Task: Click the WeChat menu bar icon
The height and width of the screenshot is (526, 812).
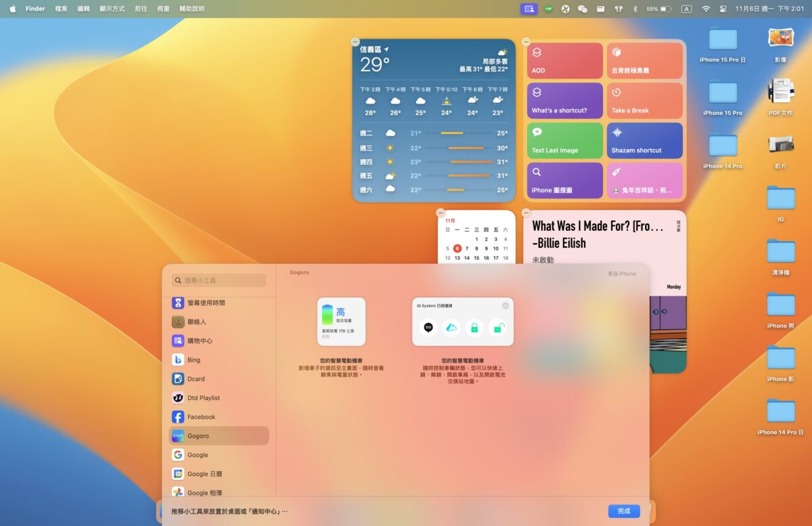Action: (x=583, y=9)
